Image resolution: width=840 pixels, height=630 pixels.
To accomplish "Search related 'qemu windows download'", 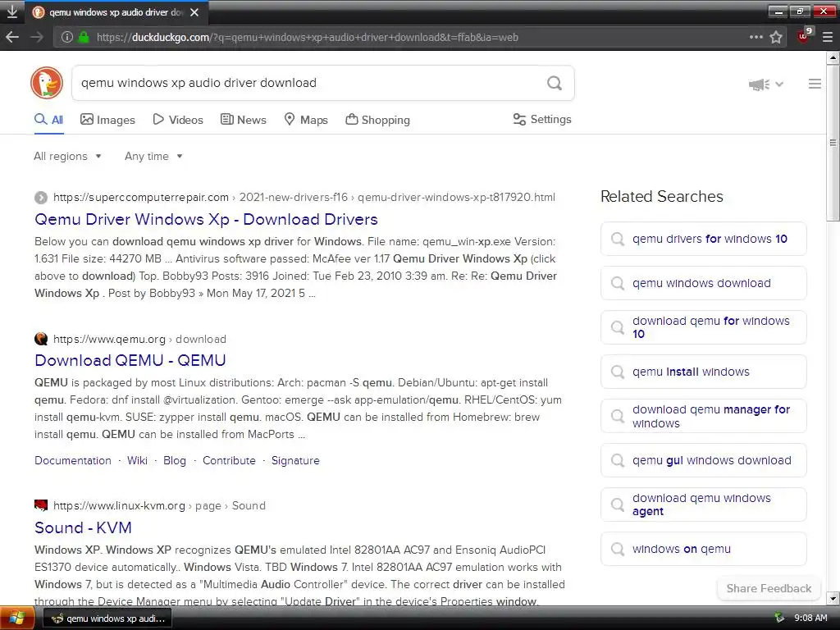I will click(x=703, y=283).
